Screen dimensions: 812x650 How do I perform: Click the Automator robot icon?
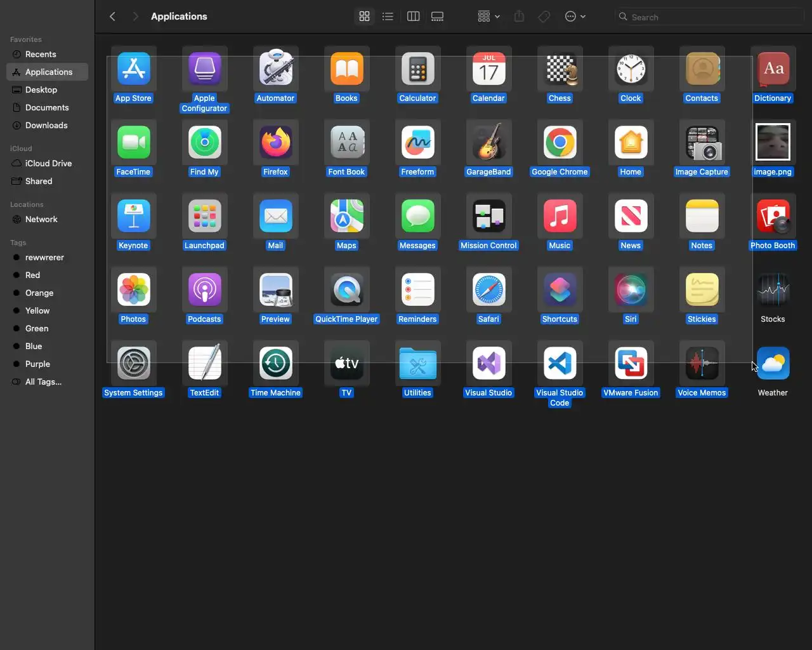(x=275, y=69)
